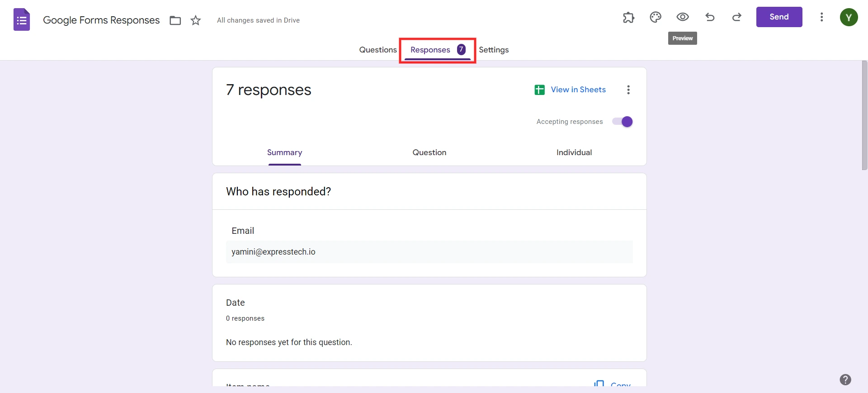Switch to the Responses tab
Screen dimensions: 868x393
coord(438,50)
